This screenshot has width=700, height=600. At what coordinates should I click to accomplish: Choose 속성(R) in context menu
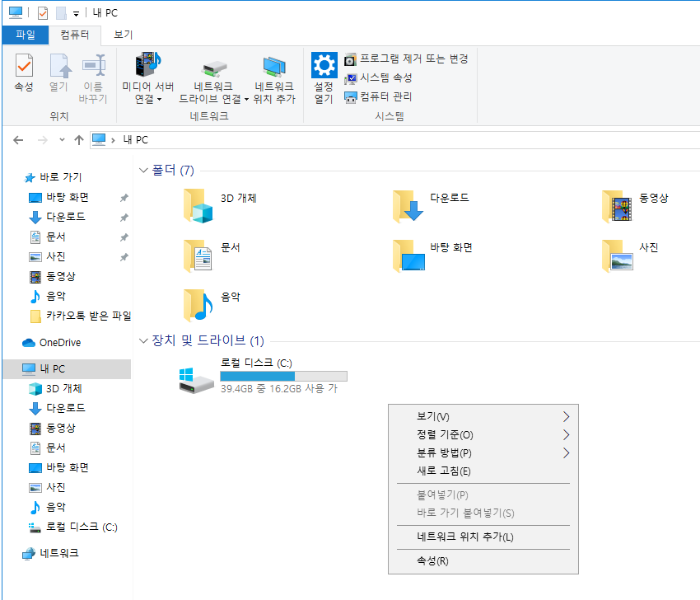[483, 561]
